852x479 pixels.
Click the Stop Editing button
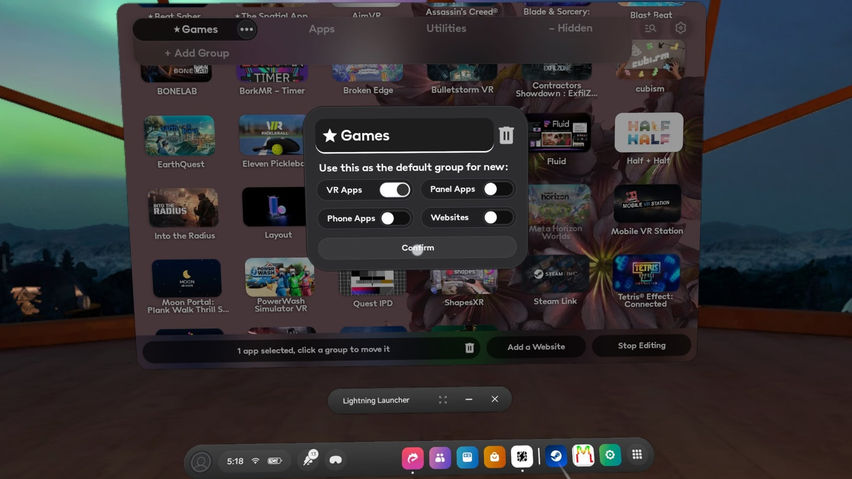tap(642, 345)
